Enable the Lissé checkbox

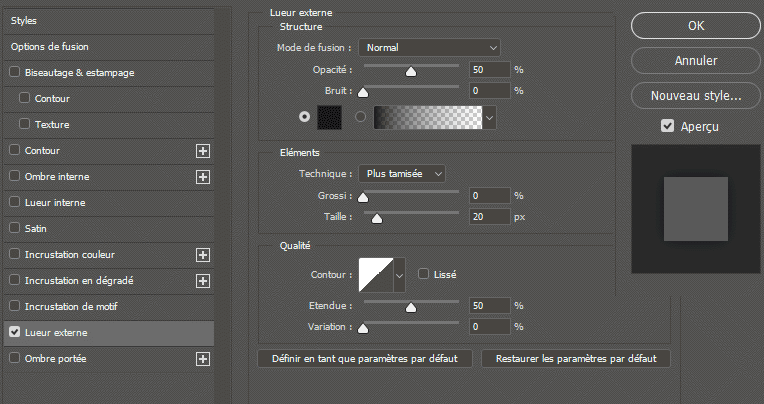pyautogui.click(x=424, y=274)
